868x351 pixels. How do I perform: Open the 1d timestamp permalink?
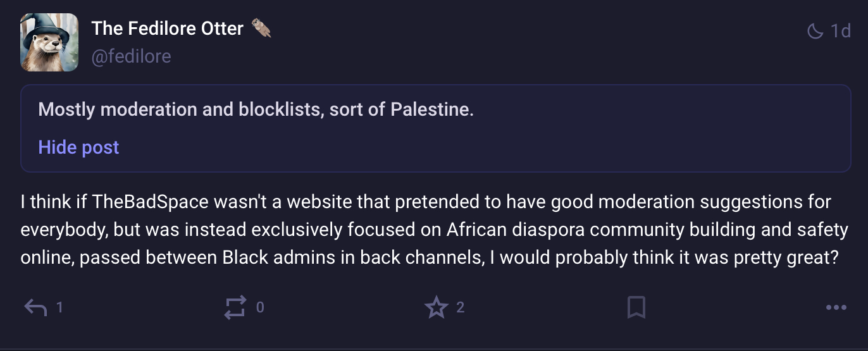coord(840,30)
